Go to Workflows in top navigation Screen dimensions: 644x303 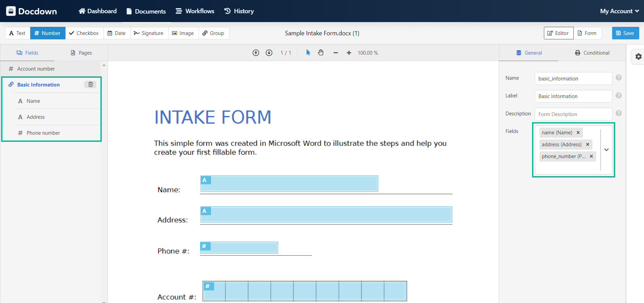pyautogui.click(x=195, y=11)
